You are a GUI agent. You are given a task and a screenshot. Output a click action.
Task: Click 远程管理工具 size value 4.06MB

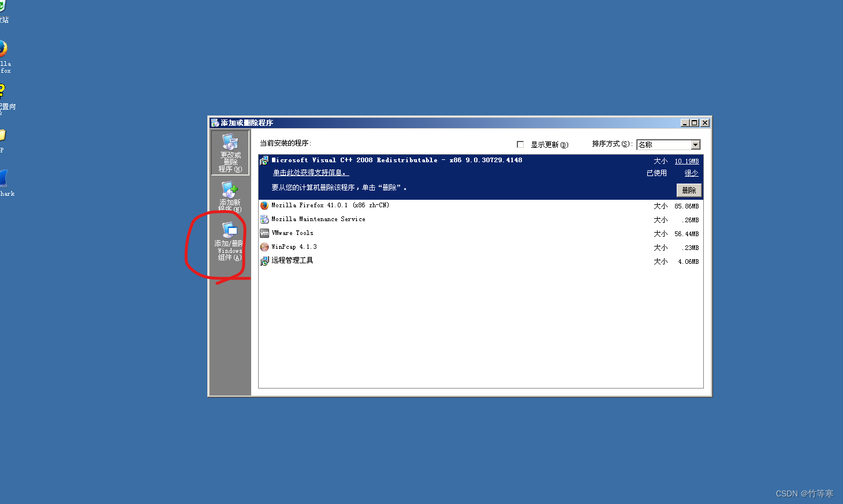(688, 262)
